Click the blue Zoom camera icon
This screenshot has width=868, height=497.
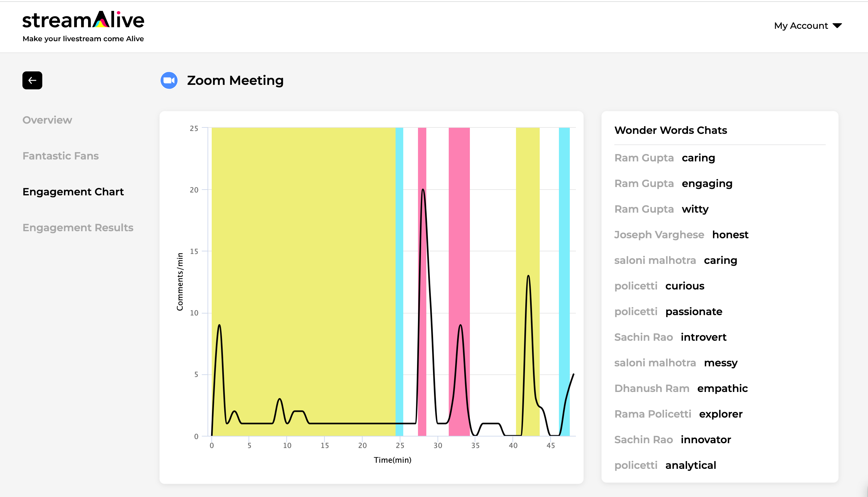tap(169, 81)
